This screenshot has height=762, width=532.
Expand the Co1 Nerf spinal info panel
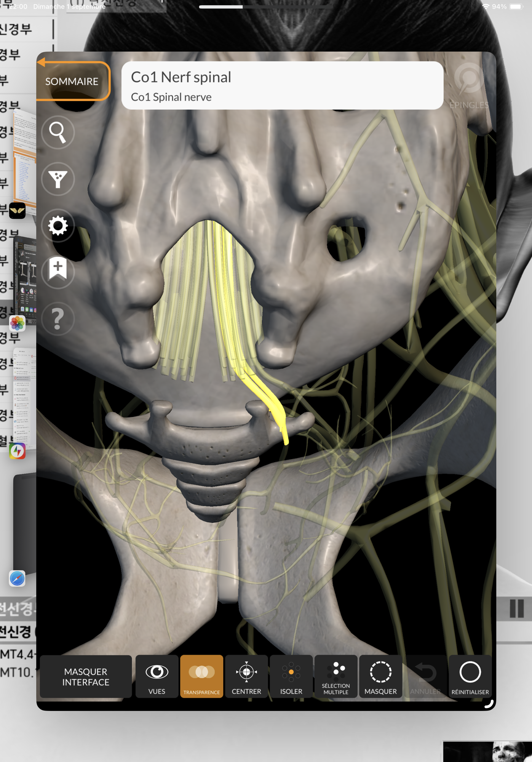pyautogui.click(x=282, y=86)
